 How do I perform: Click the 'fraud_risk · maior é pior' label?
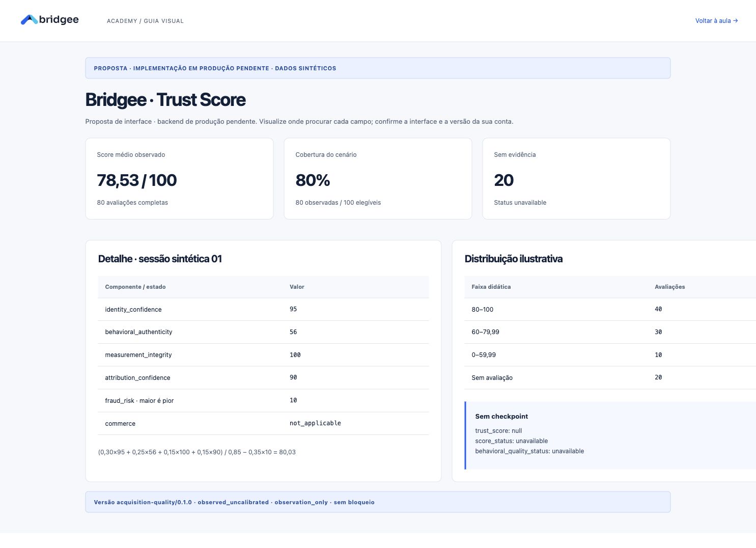pyautogui.click(x=139, y=401)
